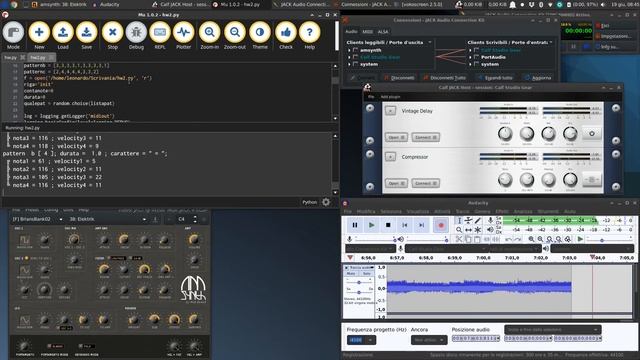
Task: Toggle PortAudio checkbox in JACK input clients
Action: (x=477, y=57)
